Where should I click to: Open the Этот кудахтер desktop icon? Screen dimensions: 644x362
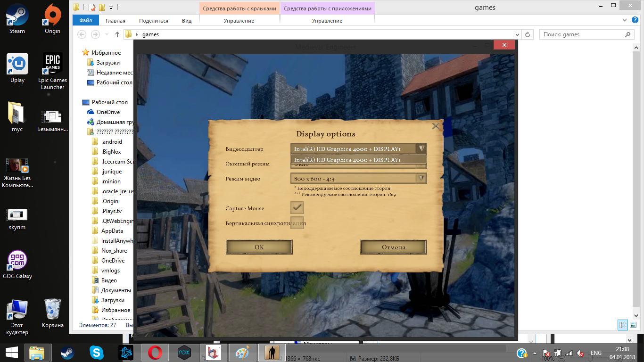17,317
